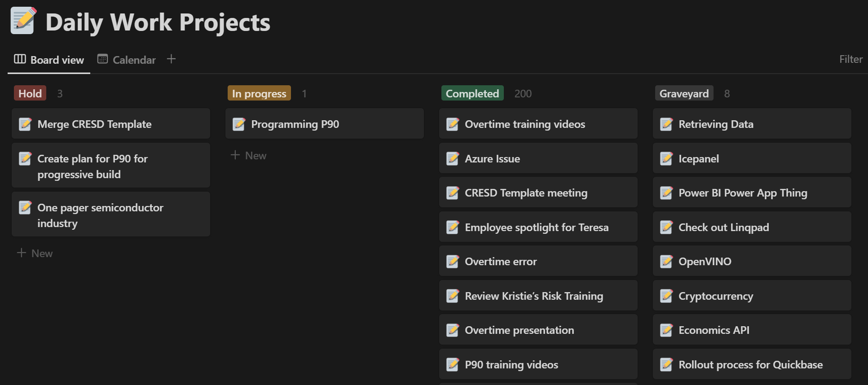This screenshot has height=385, width=868.
Task: Click the In progress column count 1
Action: click(304, 93)
